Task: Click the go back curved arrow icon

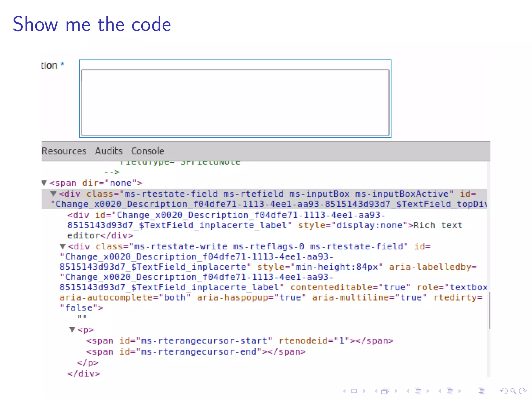Action: tap(503, 391)
